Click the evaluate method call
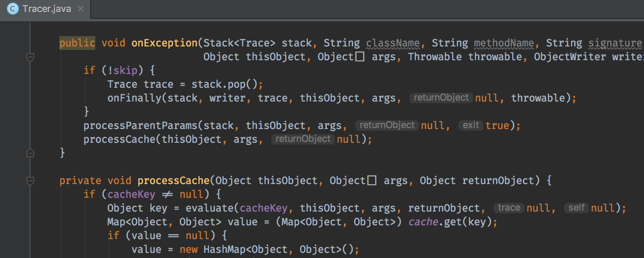The height and width of the screenshot is (258, 644). pyautogui.click(x=210, y=208)
